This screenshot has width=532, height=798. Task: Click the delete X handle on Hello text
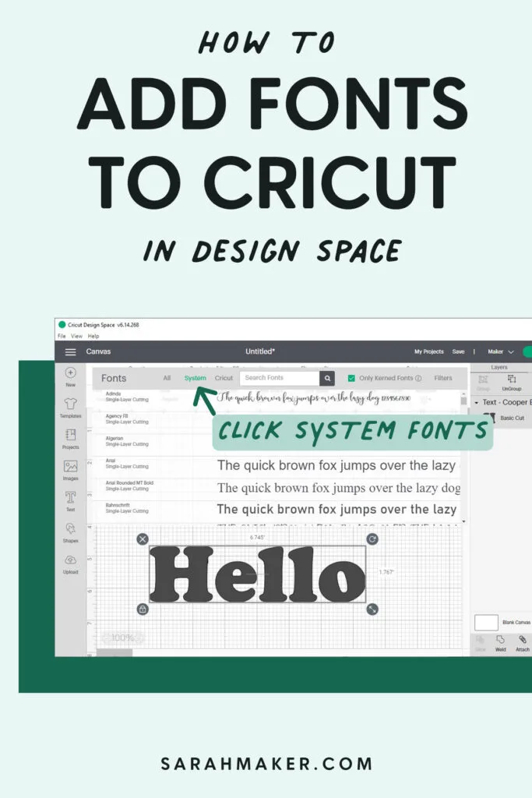point(143,539)
